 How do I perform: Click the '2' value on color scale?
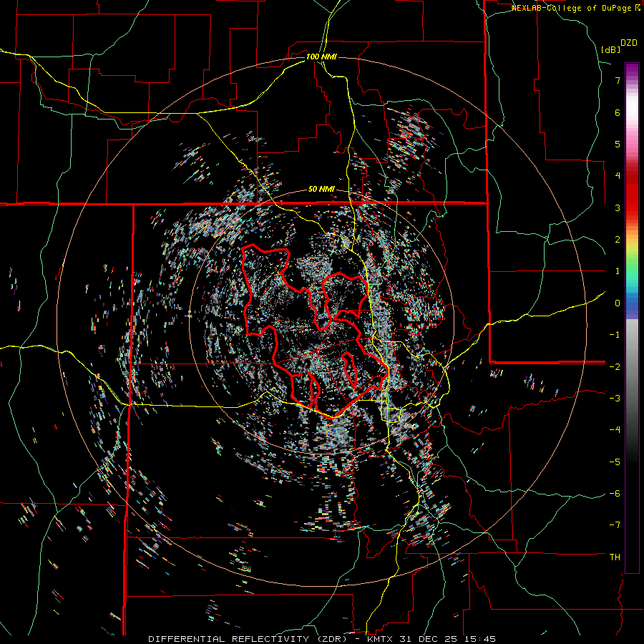(x=618, y=240)
